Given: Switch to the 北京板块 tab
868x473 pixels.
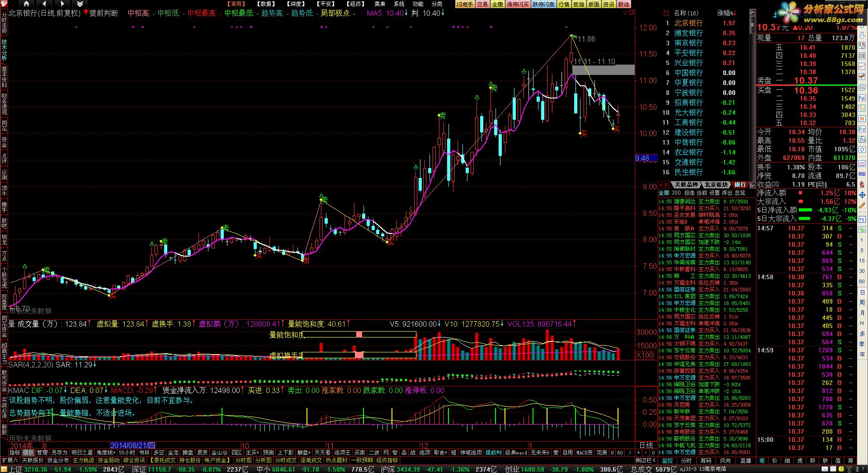Looking at the screenshot, I should [x=716, y=185].
